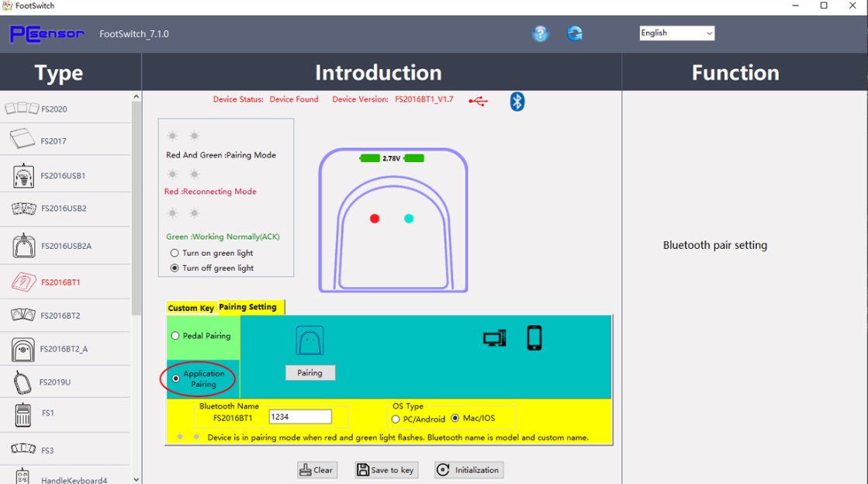Click the FootSwitch_7.1.0 version label

[134, 34]
